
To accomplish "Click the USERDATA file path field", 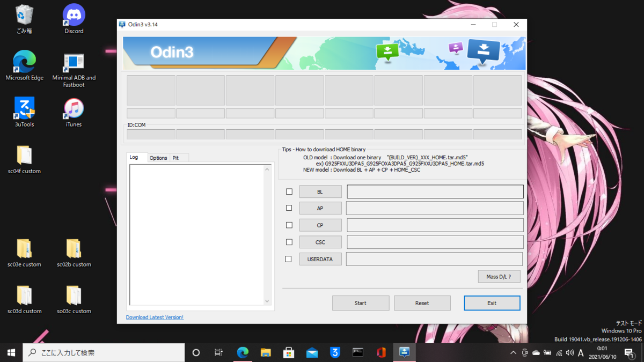I will click(435, 259).
